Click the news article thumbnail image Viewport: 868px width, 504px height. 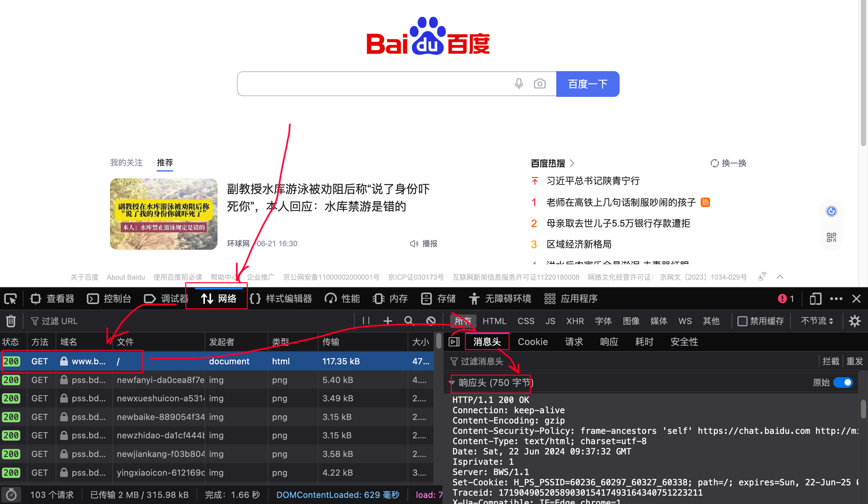point(164,214)
